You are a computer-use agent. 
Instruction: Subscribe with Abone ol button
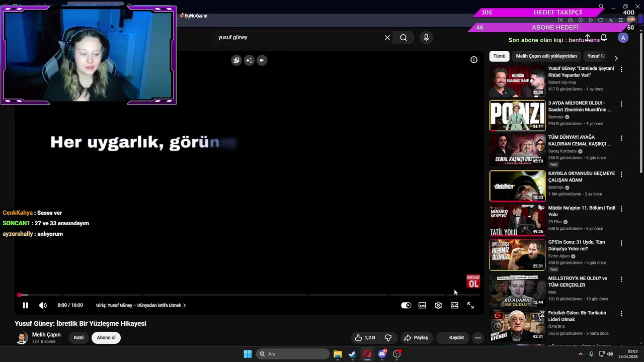[106, 338]
